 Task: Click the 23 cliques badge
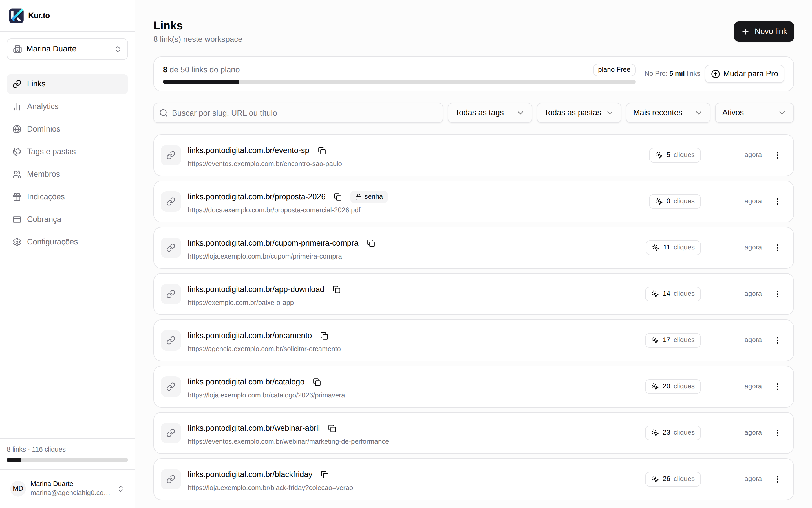coord(673,433)
